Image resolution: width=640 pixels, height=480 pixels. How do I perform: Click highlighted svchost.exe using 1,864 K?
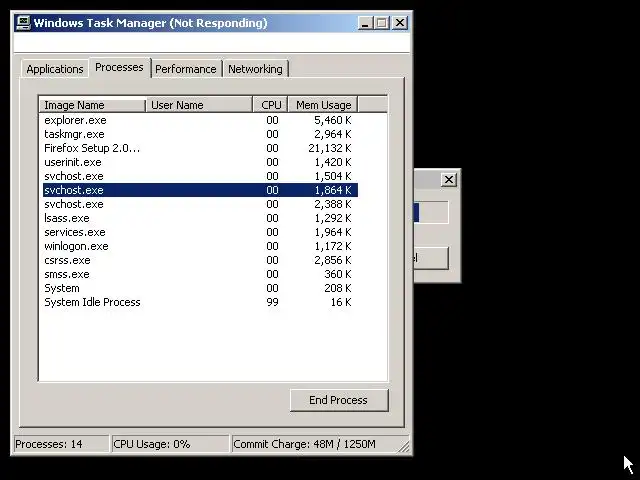tap(200, 190)
